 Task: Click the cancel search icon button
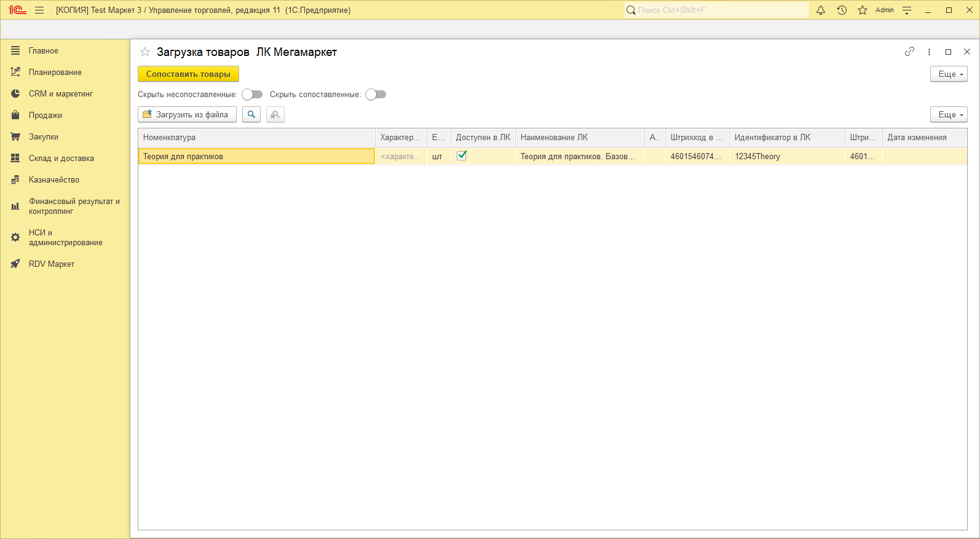tap(275, 114)
